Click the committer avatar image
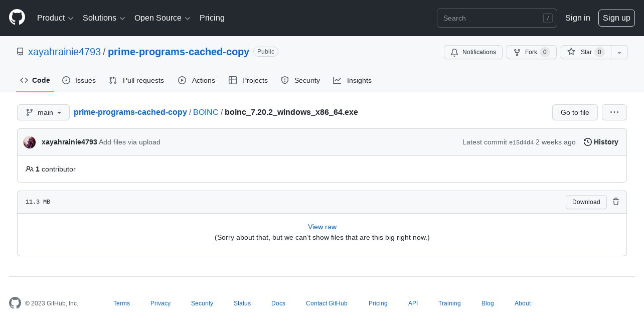Image resolution: width=644 pixels, height=334 pixels. tap(30, 142)
